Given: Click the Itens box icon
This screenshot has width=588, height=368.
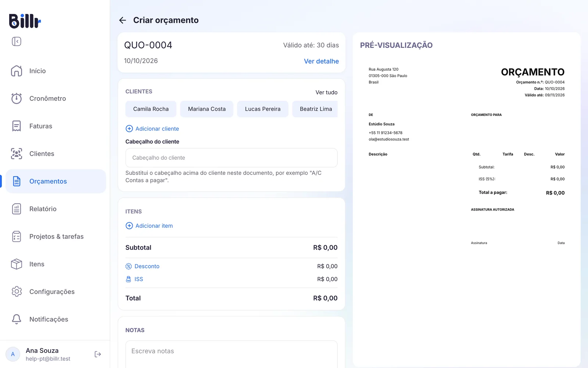Looking at the screenshot, I should pos(17,264).
